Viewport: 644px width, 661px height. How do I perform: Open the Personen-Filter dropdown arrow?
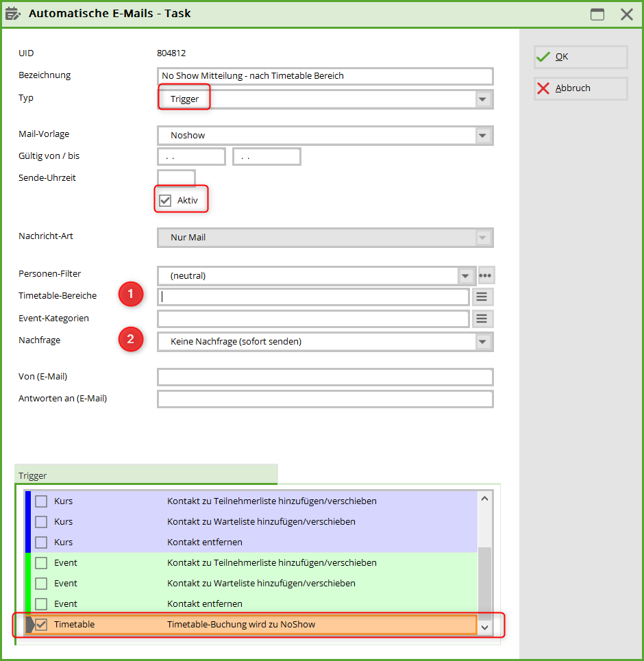tap(466, 276)
